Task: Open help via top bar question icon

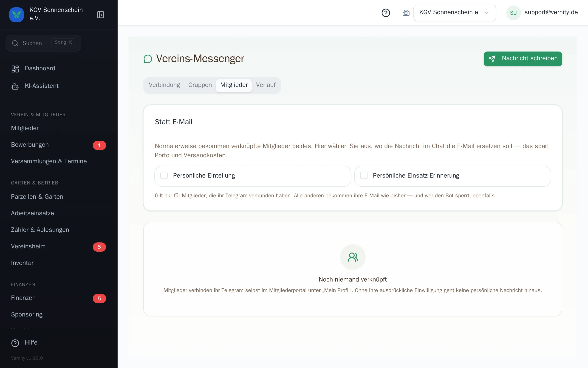Action: coord(386,13)
